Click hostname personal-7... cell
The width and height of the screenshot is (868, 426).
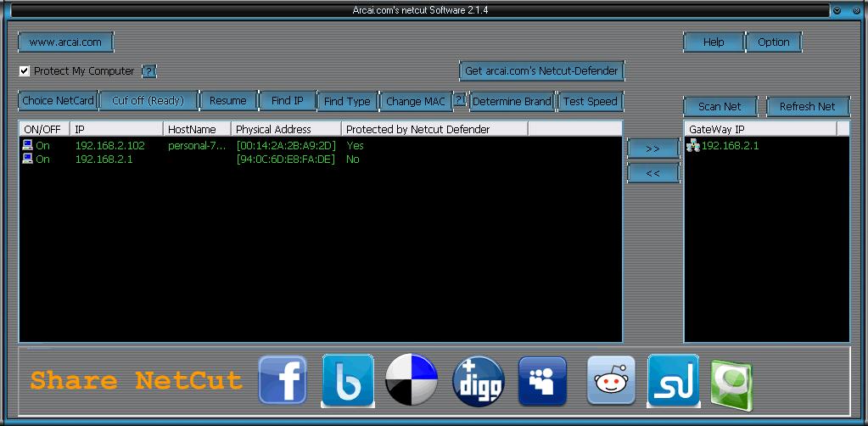tap(197, 146)
